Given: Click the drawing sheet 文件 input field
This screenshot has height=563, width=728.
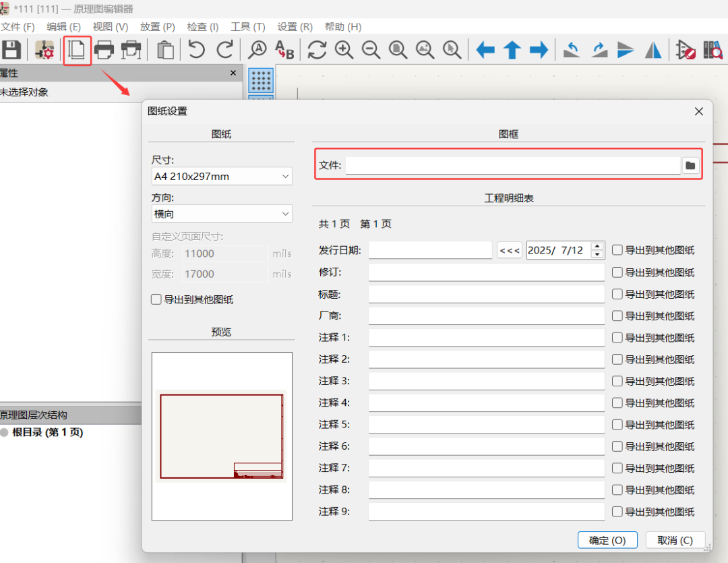Looking at the screenshot, I should (513, 165).
